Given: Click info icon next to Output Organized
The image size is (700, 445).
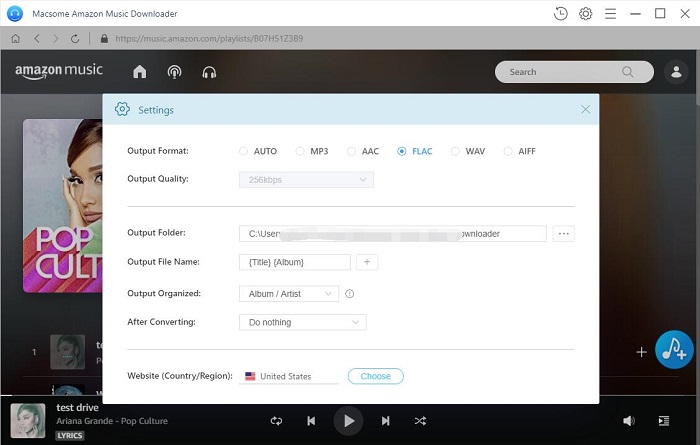Looking at the screenshot, I should point(350,294).
